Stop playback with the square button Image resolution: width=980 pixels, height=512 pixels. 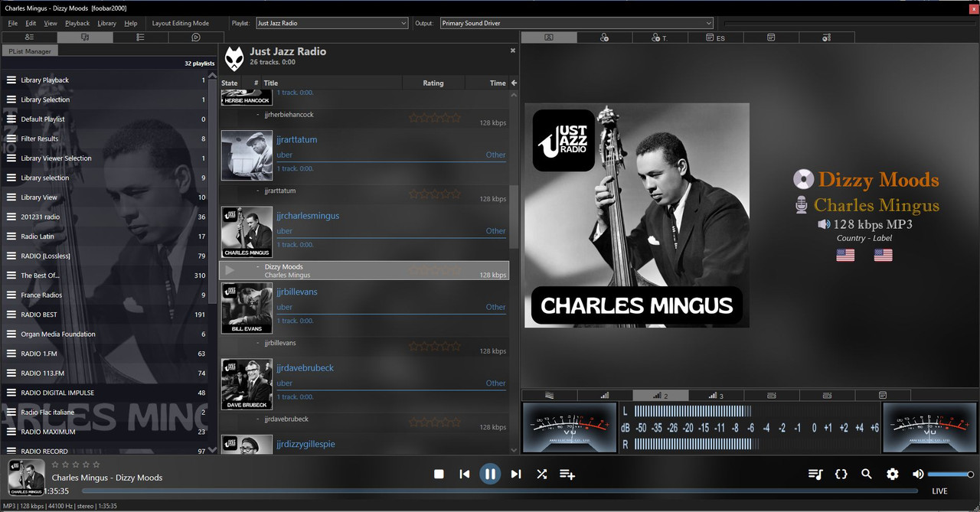click(x=439, y=474)
